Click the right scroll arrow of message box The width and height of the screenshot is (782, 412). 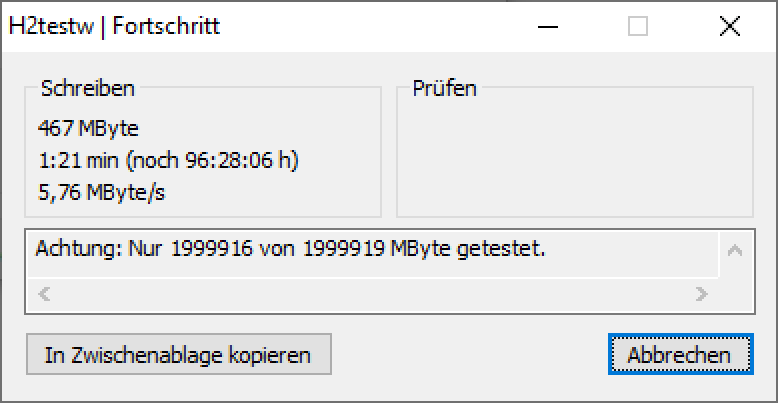tap(701, 295)
